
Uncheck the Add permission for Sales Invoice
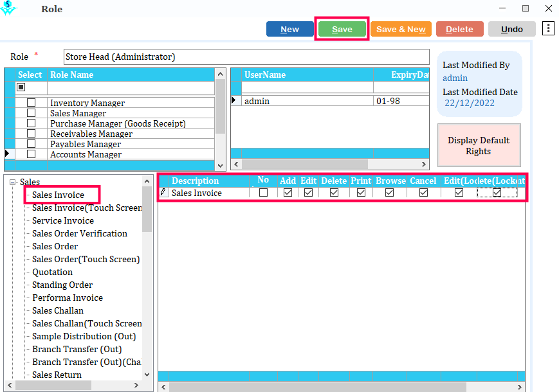point(288,193)
